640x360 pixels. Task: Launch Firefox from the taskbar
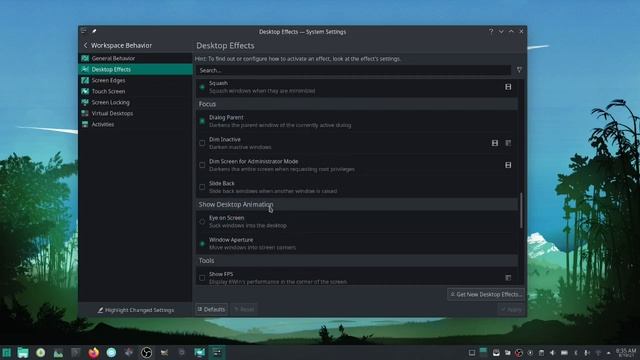pos(93,353)
